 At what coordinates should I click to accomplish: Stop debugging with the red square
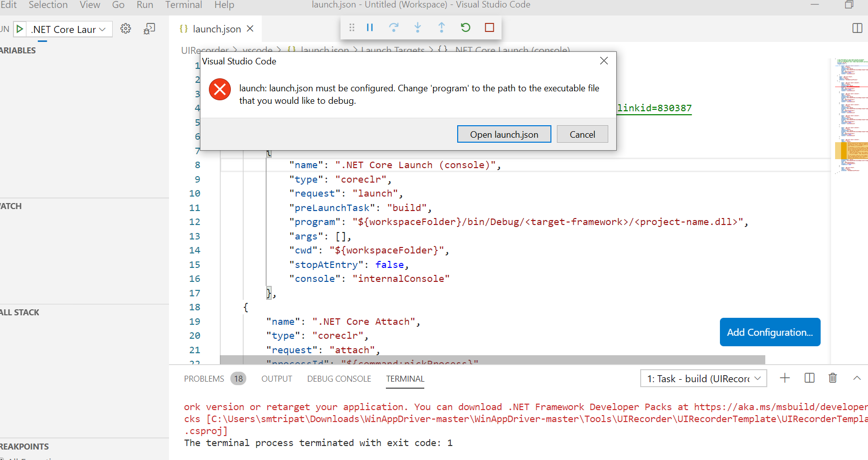tap(490, 27)
